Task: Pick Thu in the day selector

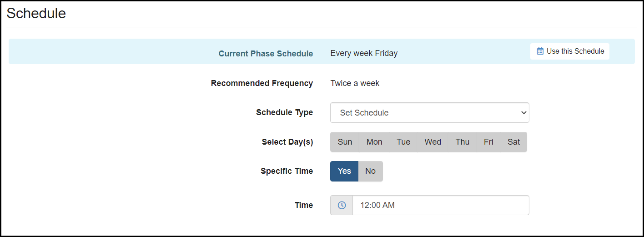Action: [x=462, y=142]
